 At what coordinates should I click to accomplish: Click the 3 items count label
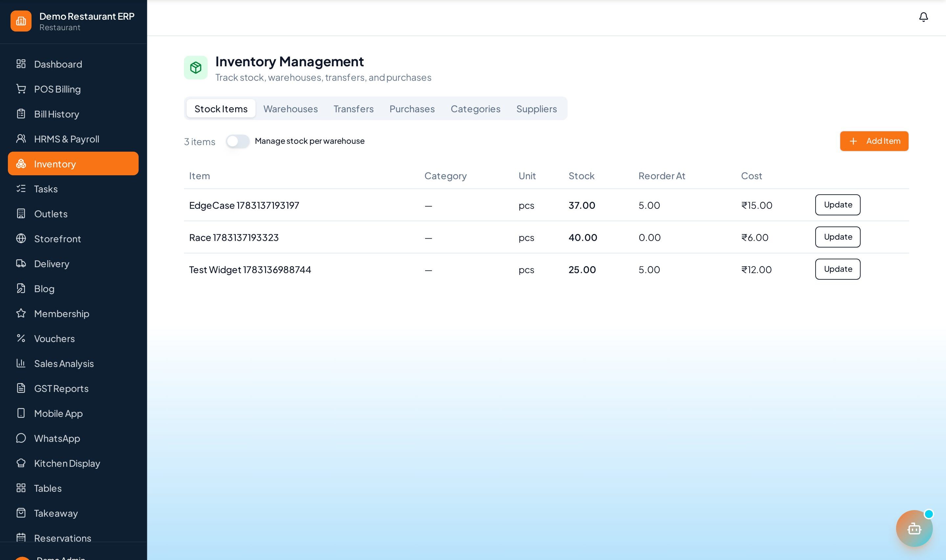pos(199,141)
